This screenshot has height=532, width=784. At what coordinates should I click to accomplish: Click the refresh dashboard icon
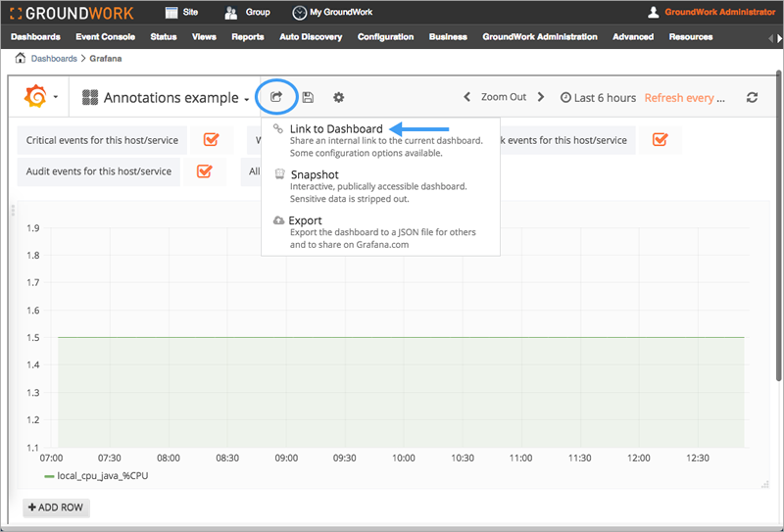(752, 98)
